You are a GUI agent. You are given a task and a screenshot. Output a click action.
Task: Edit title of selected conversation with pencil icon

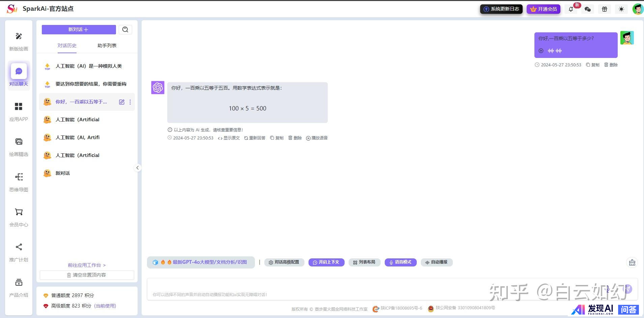(x=122, y=102)
